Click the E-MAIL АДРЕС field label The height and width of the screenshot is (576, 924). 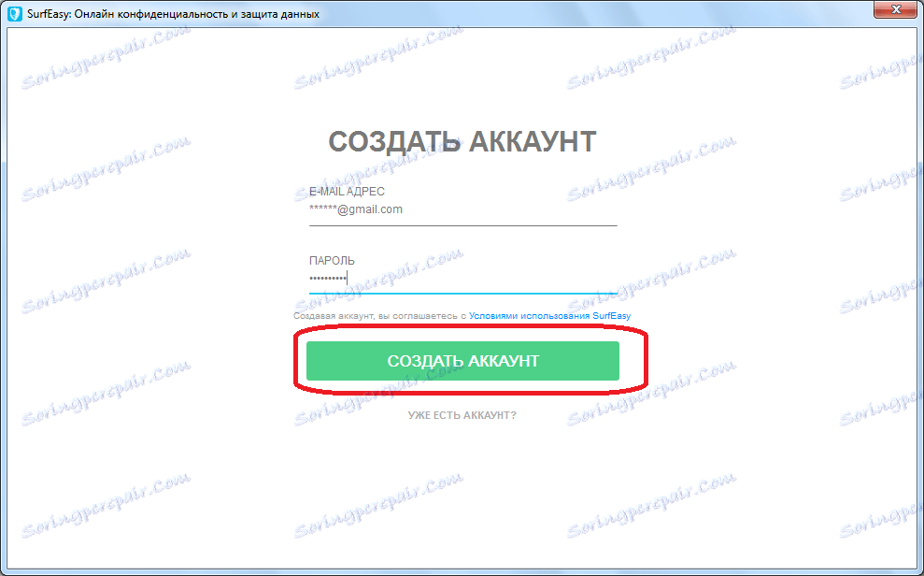[348, 192]
